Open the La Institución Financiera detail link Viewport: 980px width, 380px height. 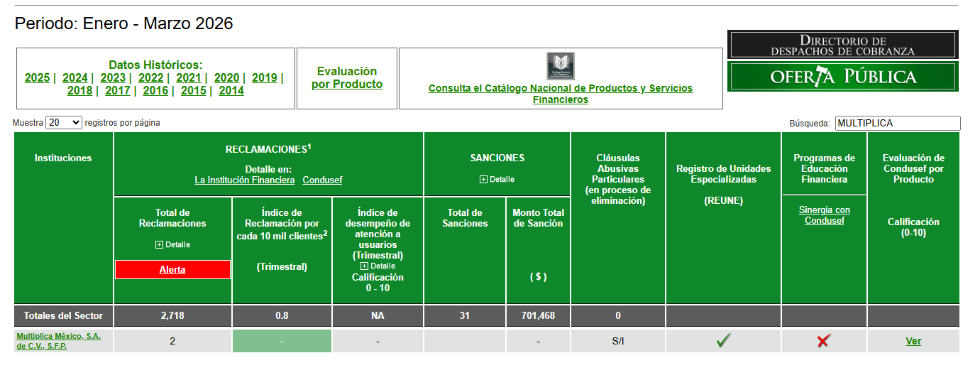245,180
